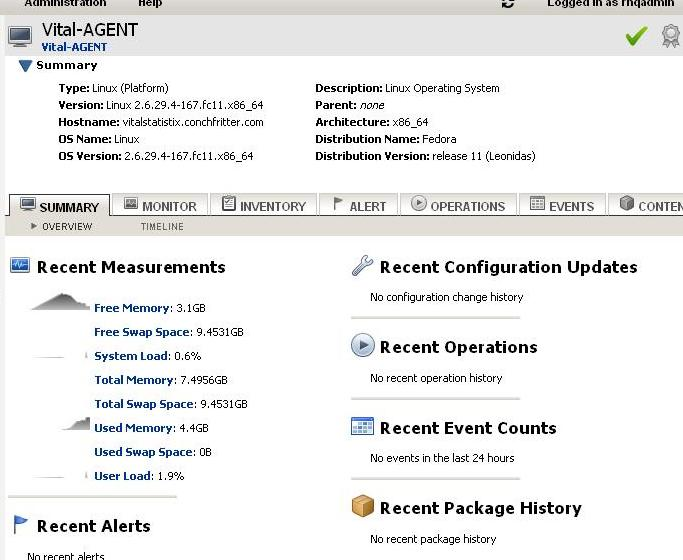Click the Recent Alerts flag icon
This screenshot has height=560, width=683.
click(x=20, y=524)
